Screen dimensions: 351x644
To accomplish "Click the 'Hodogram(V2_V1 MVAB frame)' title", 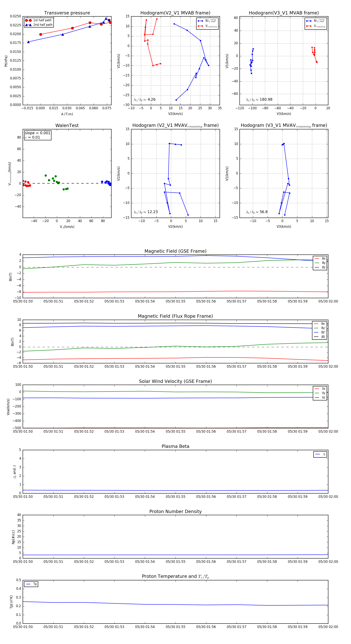I will click(x=175, y=13).
